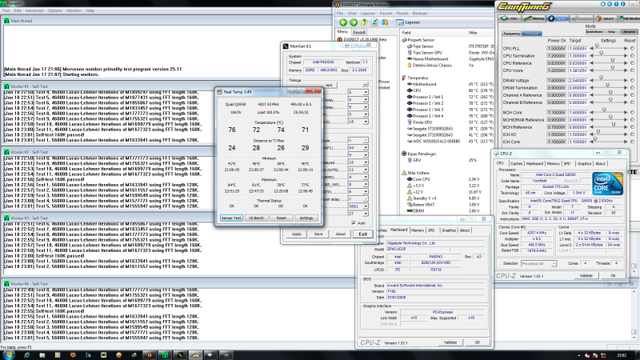Click Apply button in MemSet
Screen dimensions: 640x360
(297, 234)
